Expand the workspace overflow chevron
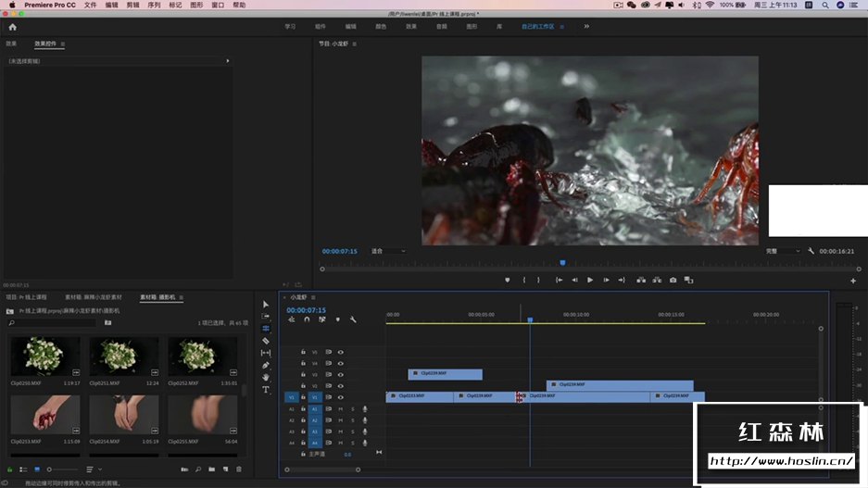This screenshot has width=868, height=488. coord(585,27)
